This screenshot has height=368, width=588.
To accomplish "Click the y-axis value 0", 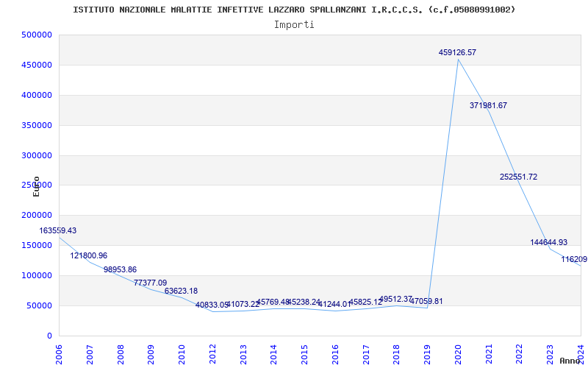I will click(x=49, y=336).
